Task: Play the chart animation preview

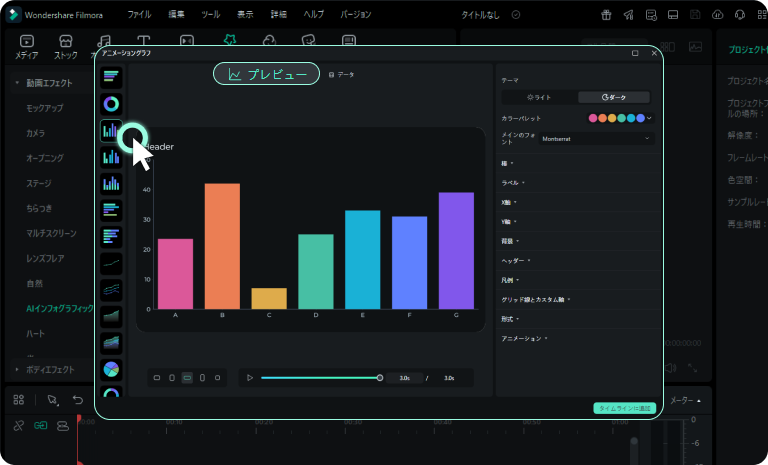Action: click(250, 378)
